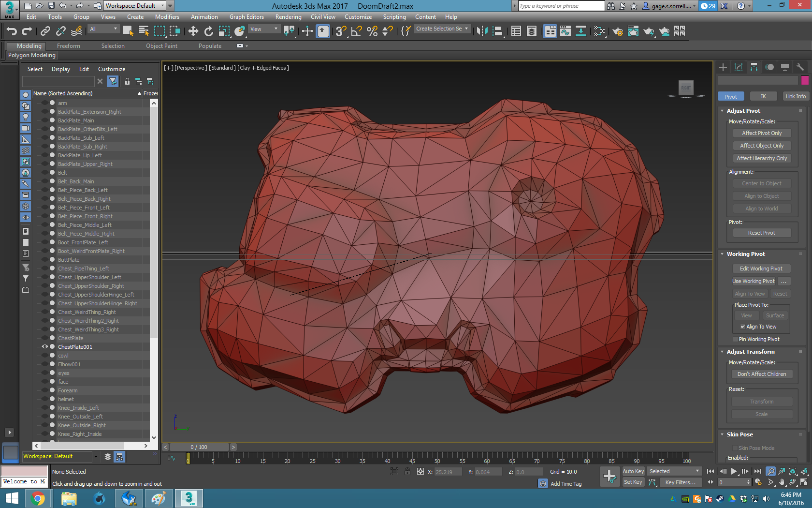Click the Affect Pivot Only button

[761, 133]
